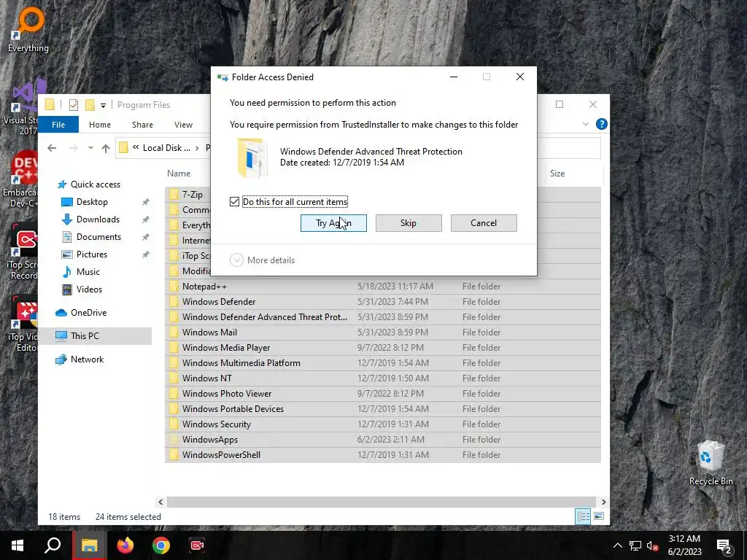This screenshot has width=747, height=560.
Task: Sort by Name column header
Action: point(179,174)
